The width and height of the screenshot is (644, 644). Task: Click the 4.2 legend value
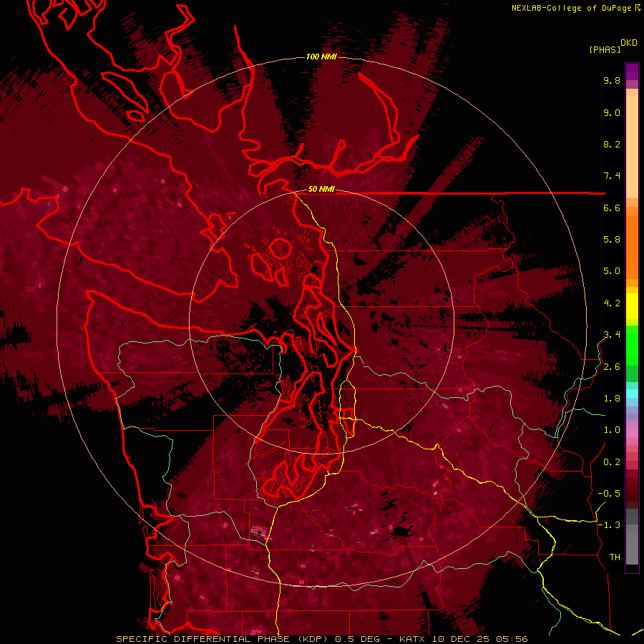pyautogui.click(x=612, y=303)
